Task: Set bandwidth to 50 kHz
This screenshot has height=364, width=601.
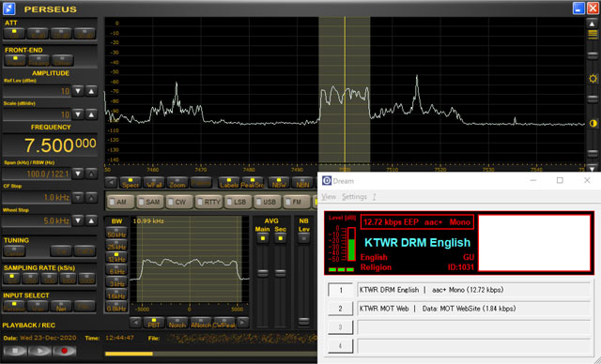Action: (116, 233)
